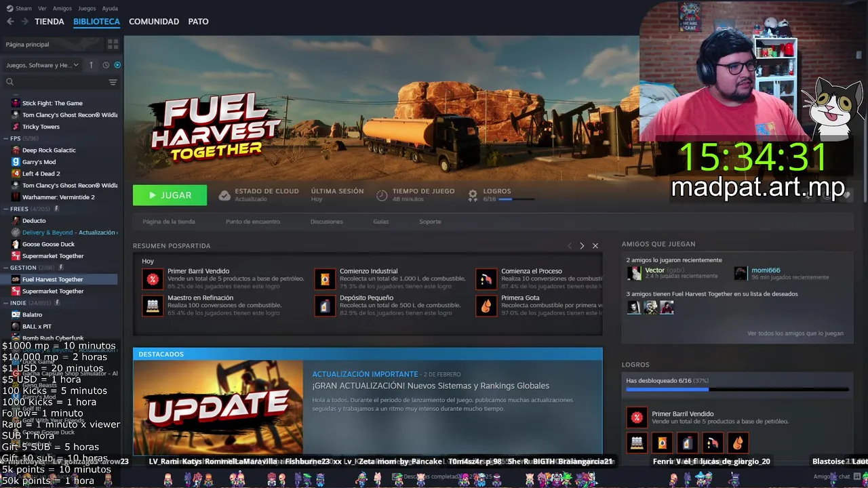The height and width of the screenshot is (488, 868).
Task: Click the small Logros progress bar near header
Action: click(x=516, y=199)
